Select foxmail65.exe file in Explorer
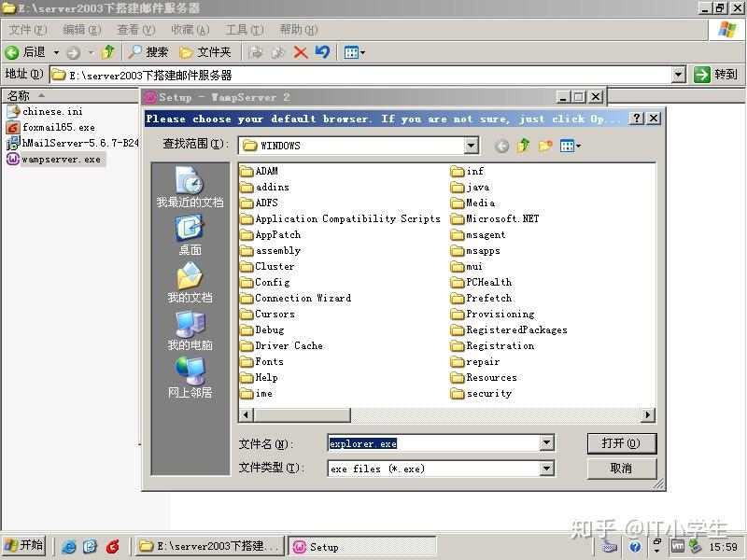 coord(51,127)
